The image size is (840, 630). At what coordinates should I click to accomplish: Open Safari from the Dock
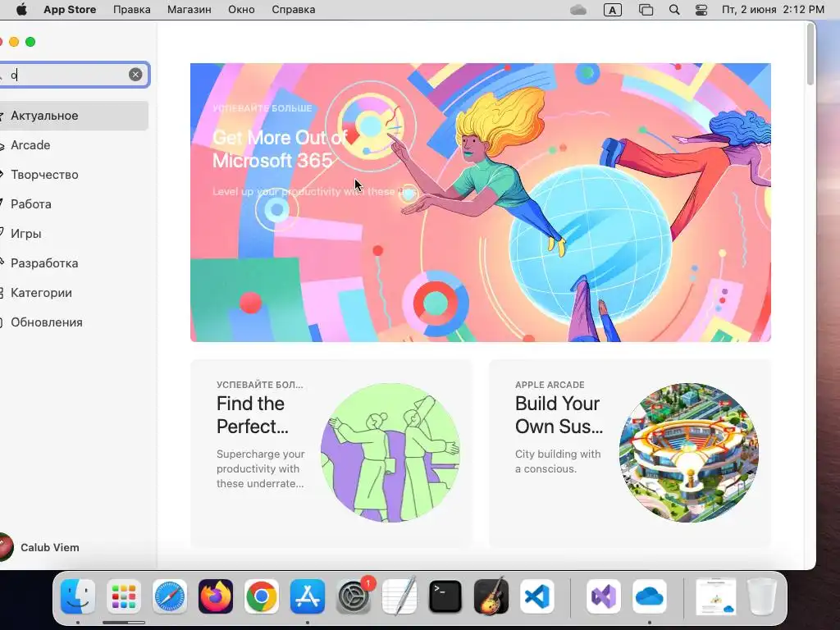point(170,596)
